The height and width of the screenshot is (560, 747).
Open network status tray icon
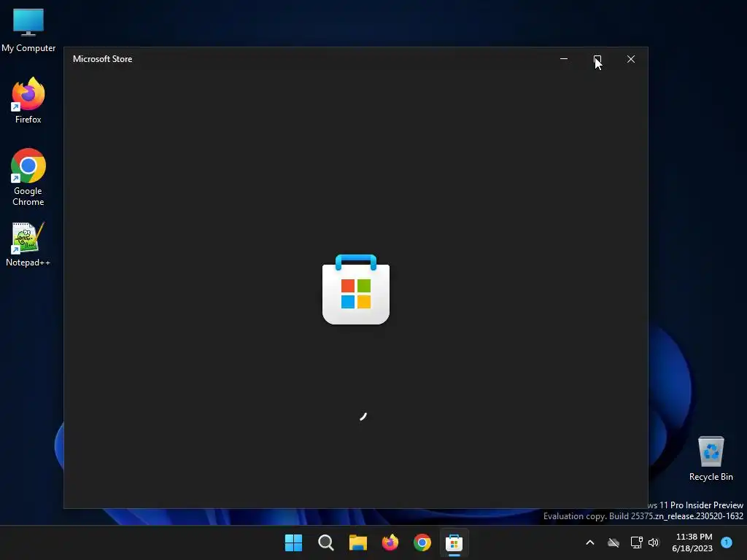click(636, 542)
